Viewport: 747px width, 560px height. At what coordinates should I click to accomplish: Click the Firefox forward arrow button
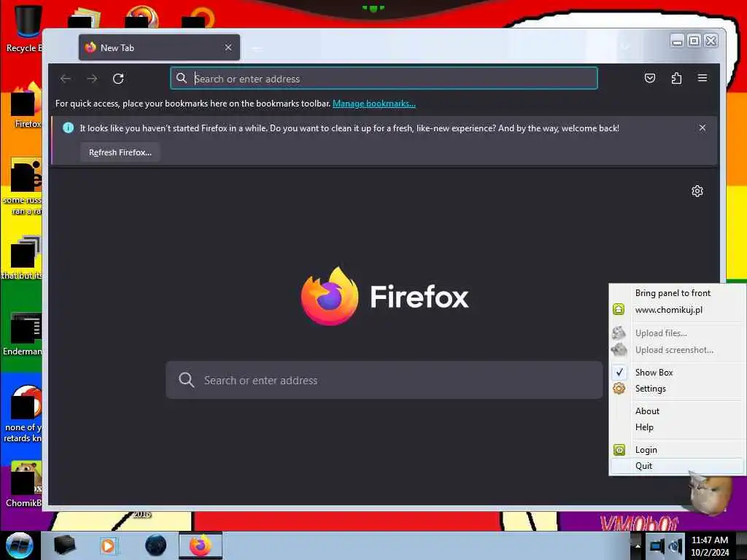tap(92, 79)
